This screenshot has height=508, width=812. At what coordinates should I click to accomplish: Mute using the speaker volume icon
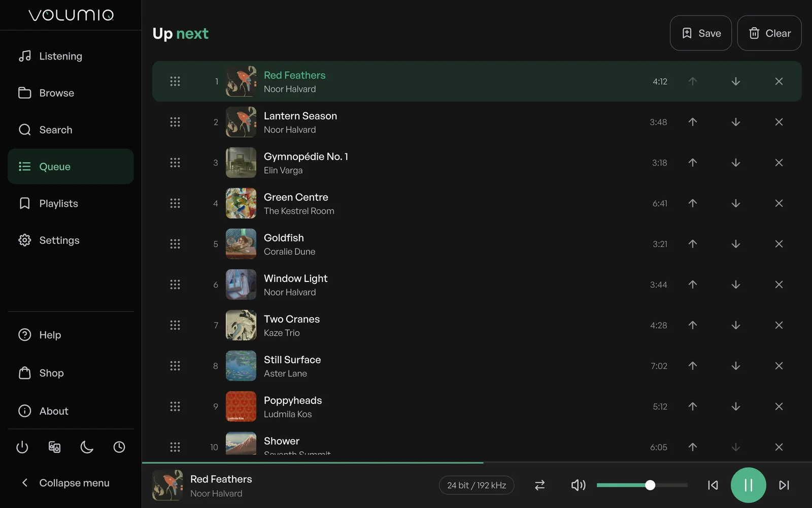(x=578, y=485)
